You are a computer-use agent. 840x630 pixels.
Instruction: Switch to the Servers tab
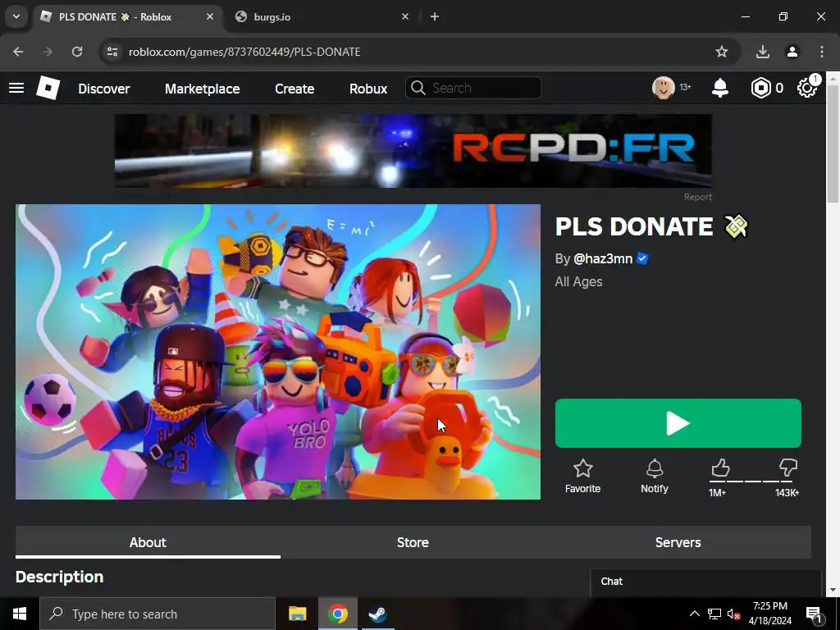click(678, 542)
